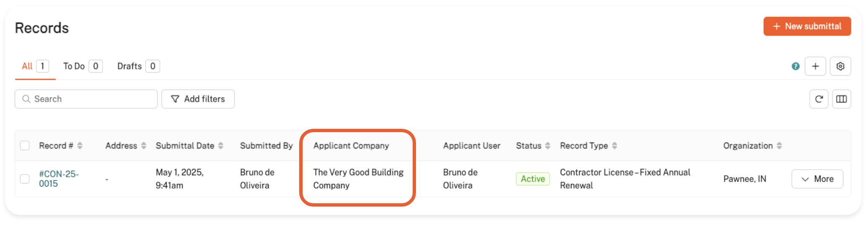This screenshot has height=225, width=868.
Task: Click the help question mark icon
Action: click(x=795, y=66)
